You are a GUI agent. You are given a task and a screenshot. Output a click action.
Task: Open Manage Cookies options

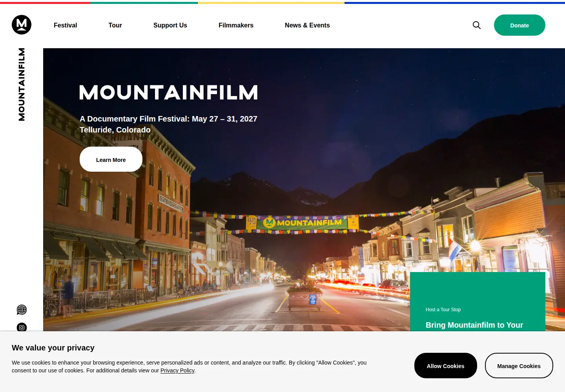pos(519,366)
